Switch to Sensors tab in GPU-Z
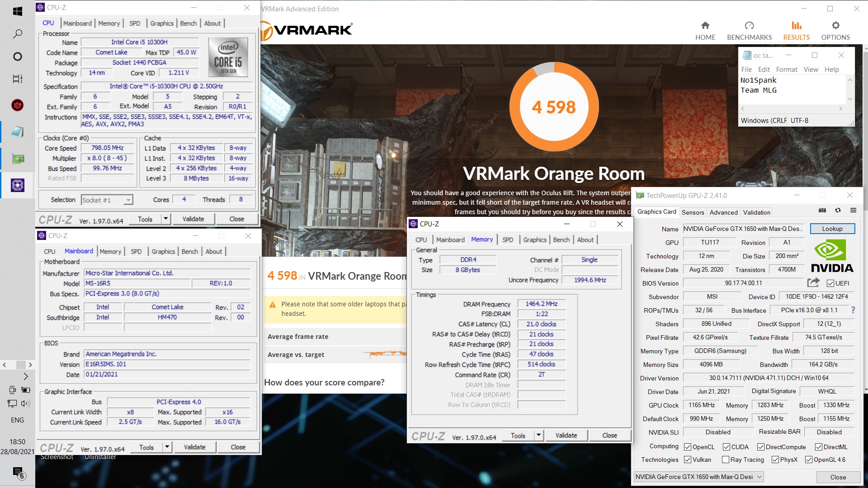The image size is (868, 488). point(693,212)
